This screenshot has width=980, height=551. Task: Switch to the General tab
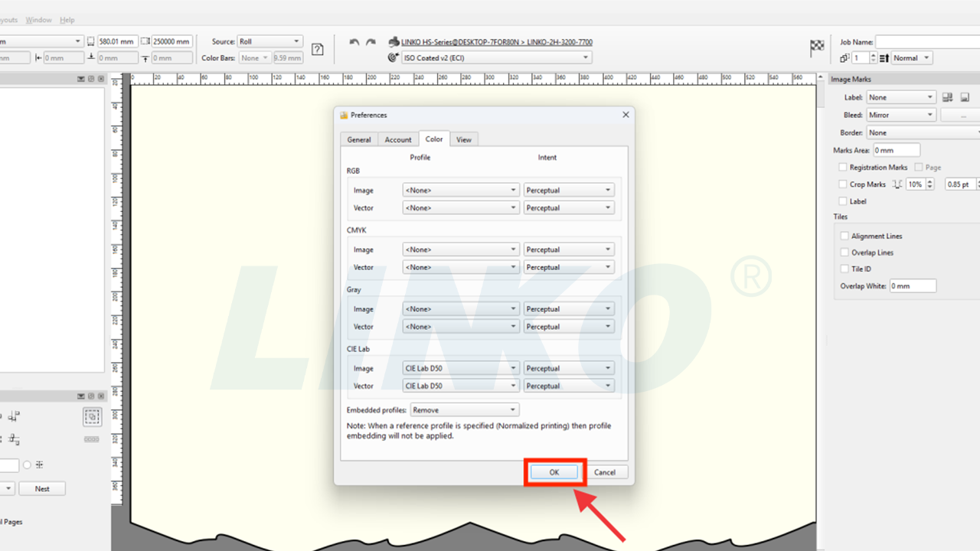tap(359, 139)
